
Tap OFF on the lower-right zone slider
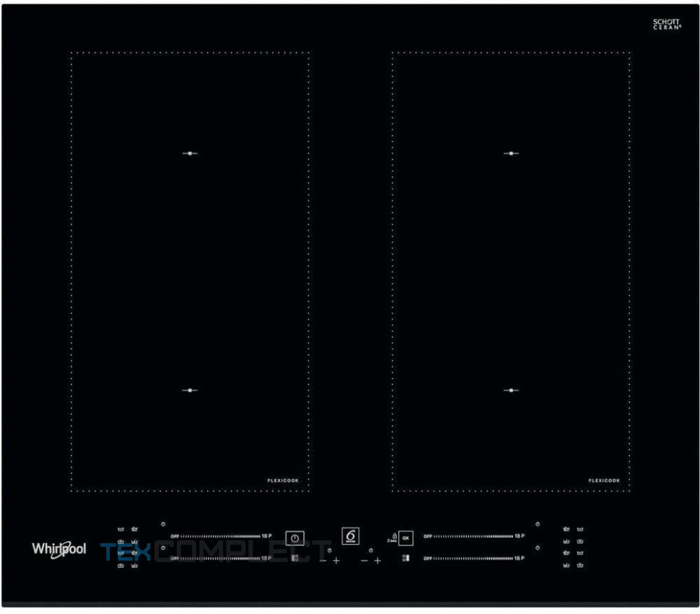[428, 558]
